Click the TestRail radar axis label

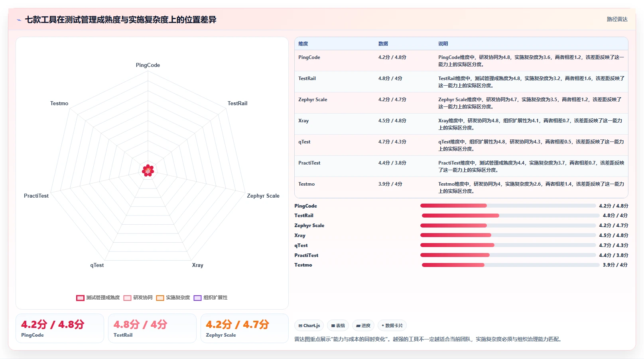coord(238,104)
